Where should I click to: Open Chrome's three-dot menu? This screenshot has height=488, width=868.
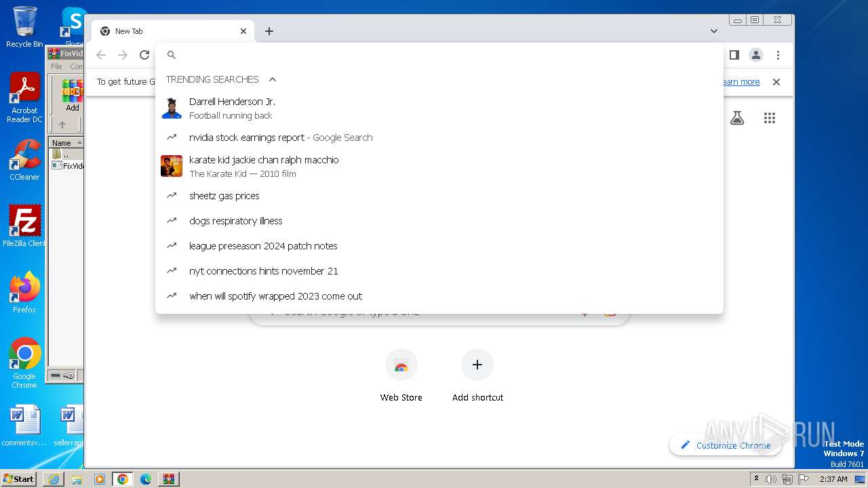click(778, 55)
